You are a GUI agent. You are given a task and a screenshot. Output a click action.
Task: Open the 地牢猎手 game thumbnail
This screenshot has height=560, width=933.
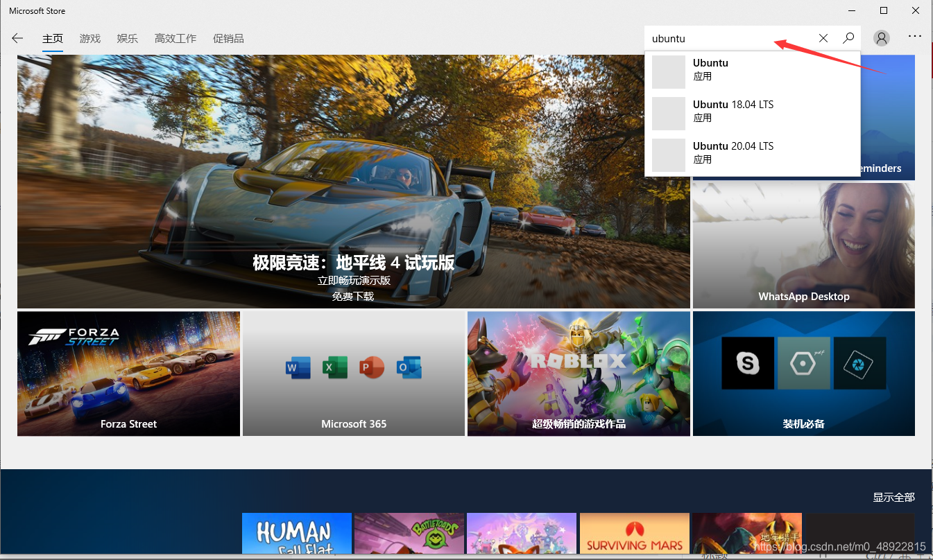pos(747,533)
